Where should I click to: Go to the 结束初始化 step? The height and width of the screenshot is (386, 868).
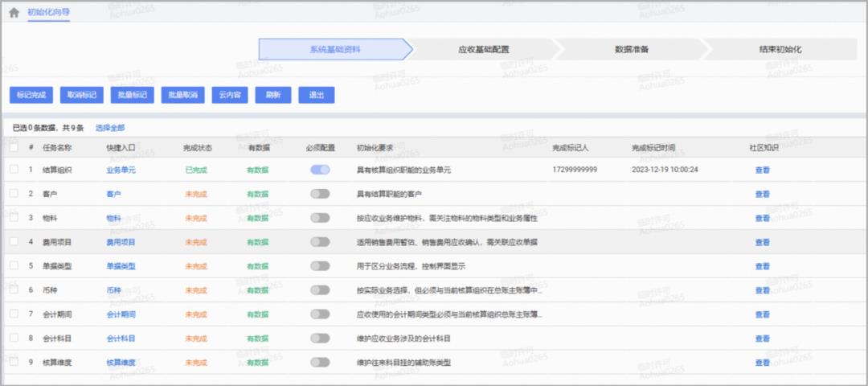pyautogui.click(x=780, y=49)
